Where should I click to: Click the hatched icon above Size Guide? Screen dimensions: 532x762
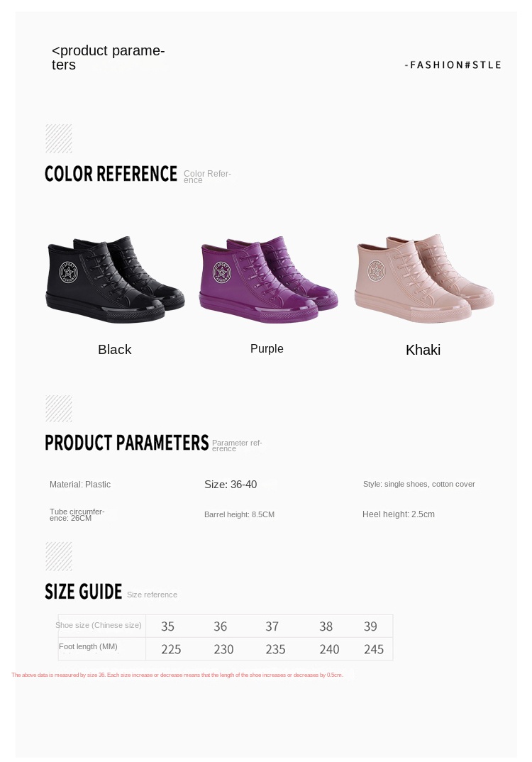coord(59,556)
